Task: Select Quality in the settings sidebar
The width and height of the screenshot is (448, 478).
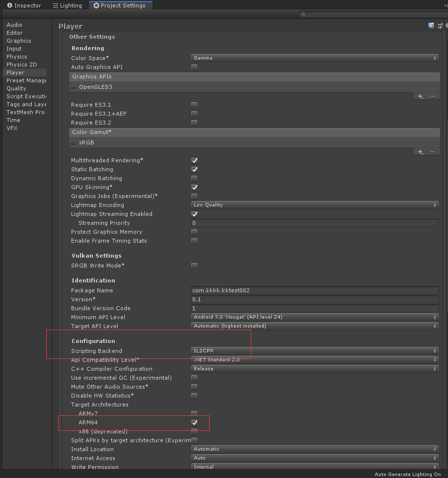Action: coord(16,88)
